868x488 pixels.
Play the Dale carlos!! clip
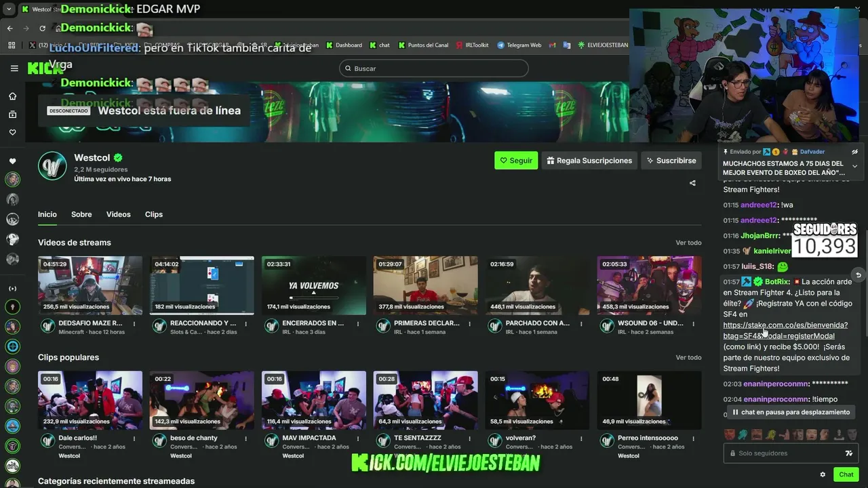click(90, 400)
